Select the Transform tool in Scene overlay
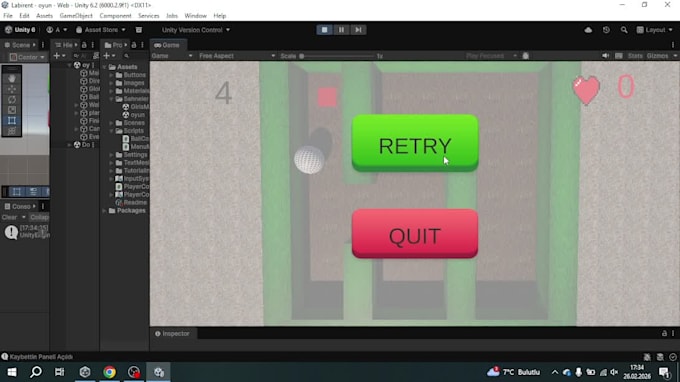Screen dimensions: 680x382 point(12,131)
